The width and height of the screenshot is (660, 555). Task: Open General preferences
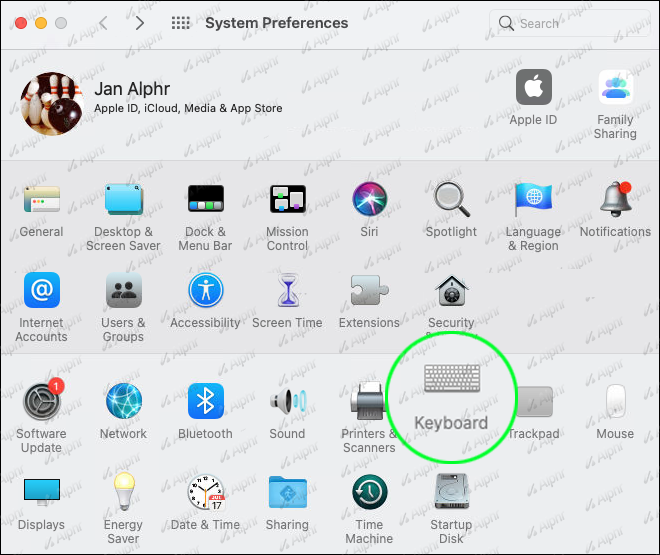41,199
